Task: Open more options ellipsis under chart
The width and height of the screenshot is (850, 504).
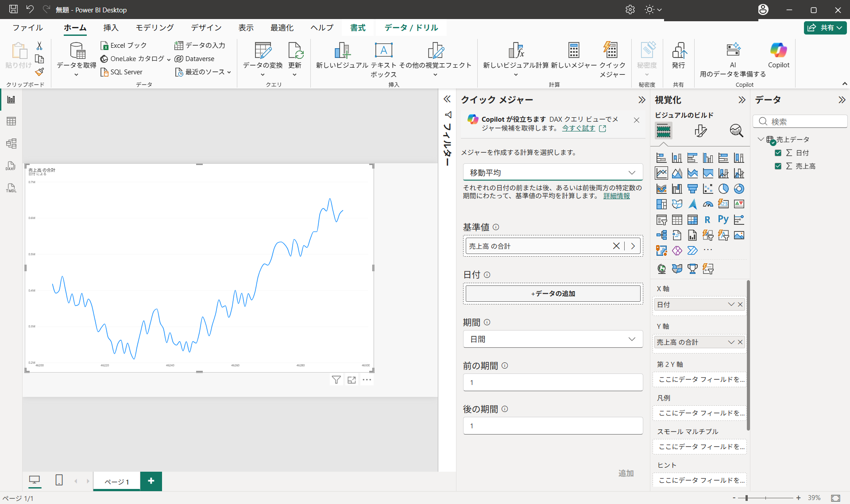Action: [367, 380]
